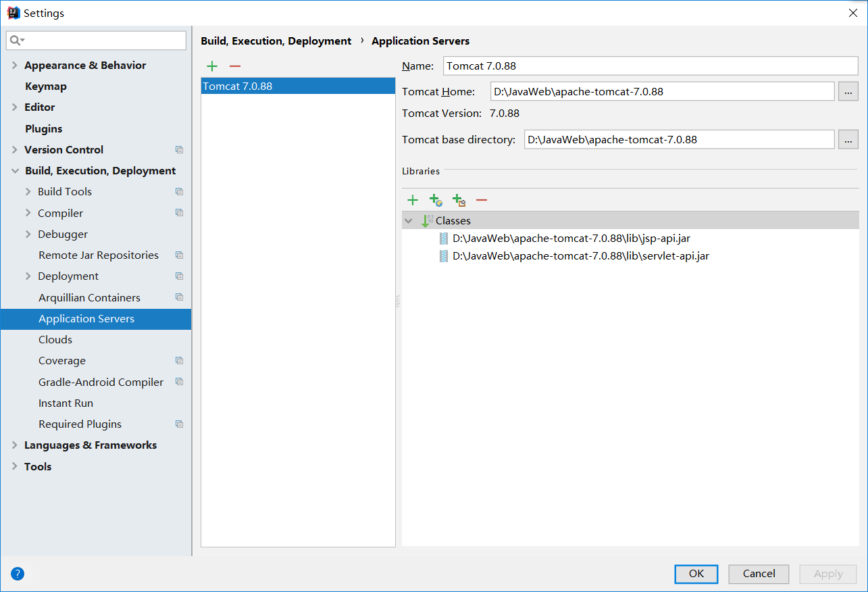Click the panel splitter grip handle
Viewport: 868px width, 592px height.
[x=398, y=301]
